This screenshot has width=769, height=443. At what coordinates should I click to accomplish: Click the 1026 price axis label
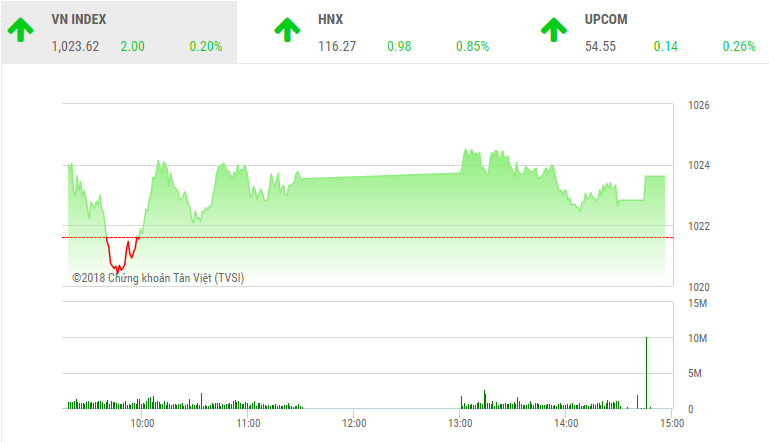tap(698, 105)
